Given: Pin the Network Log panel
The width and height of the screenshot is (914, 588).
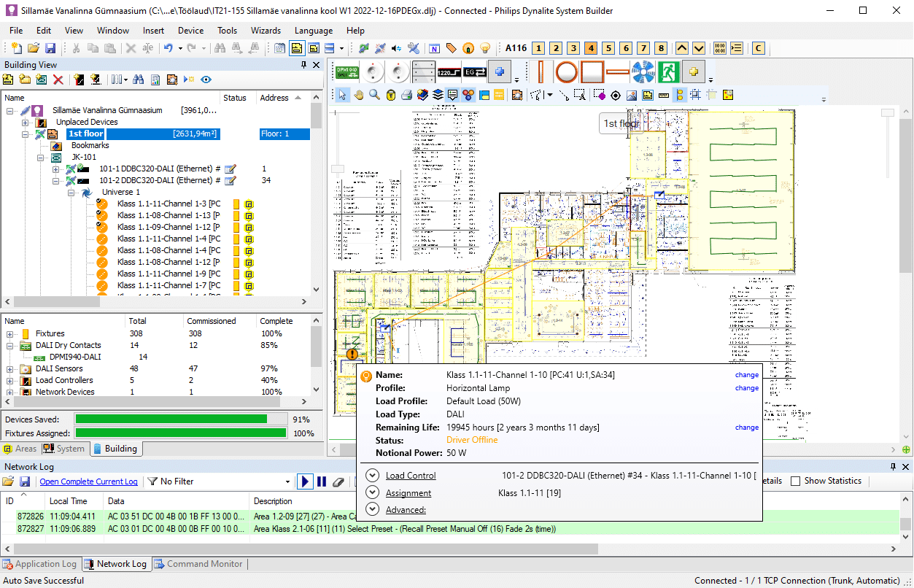Looking at the screenshot, I should 894,466.
